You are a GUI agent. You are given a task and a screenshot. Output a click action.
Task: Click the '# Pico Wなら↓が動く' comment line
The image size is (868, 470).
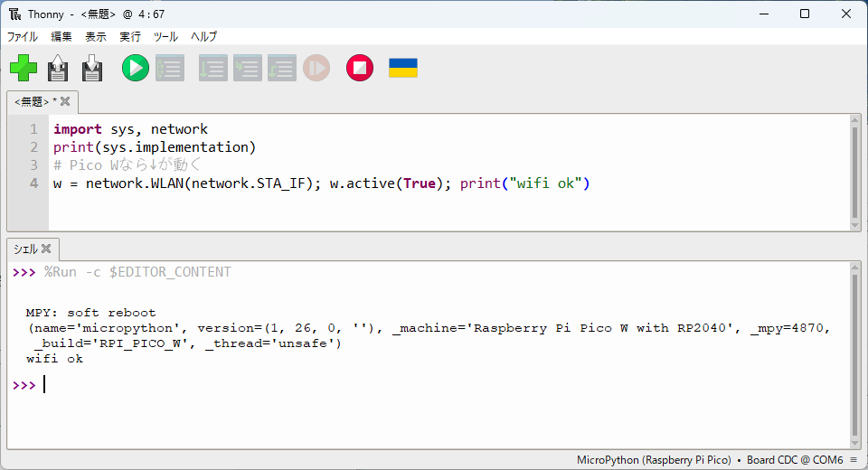[127, 165]
